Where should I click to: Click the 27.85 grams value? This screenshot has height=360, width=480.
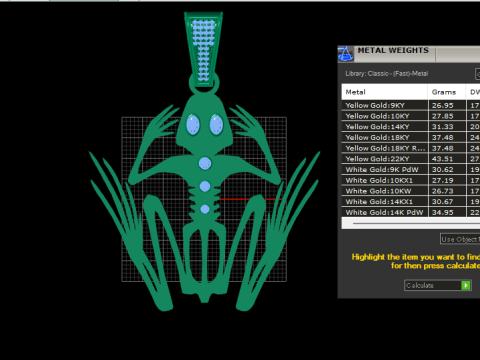click(443, 116)
